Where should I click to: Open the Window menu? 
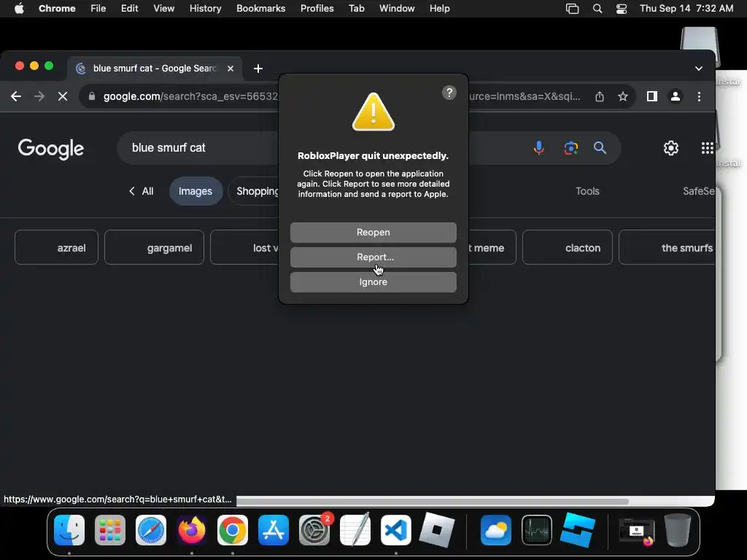(x=397, y=9)
